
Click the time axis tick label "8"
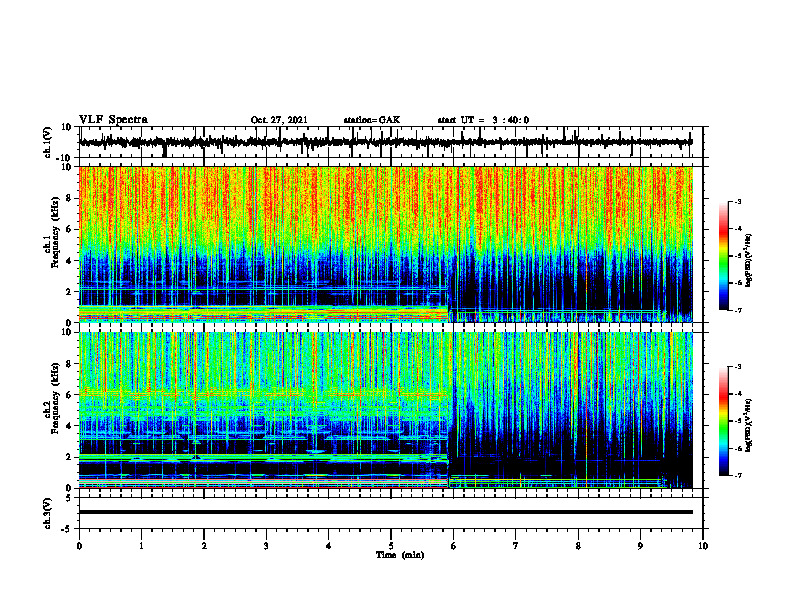coord(578,546)
